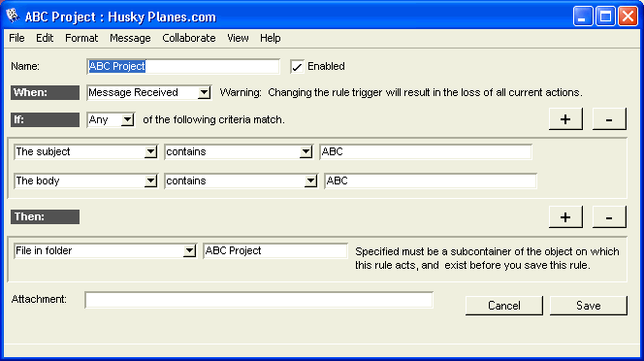Click the app icon in title bar
Image resolution: width=644 pixels, height=361 pixels.
tap(13, 16)
